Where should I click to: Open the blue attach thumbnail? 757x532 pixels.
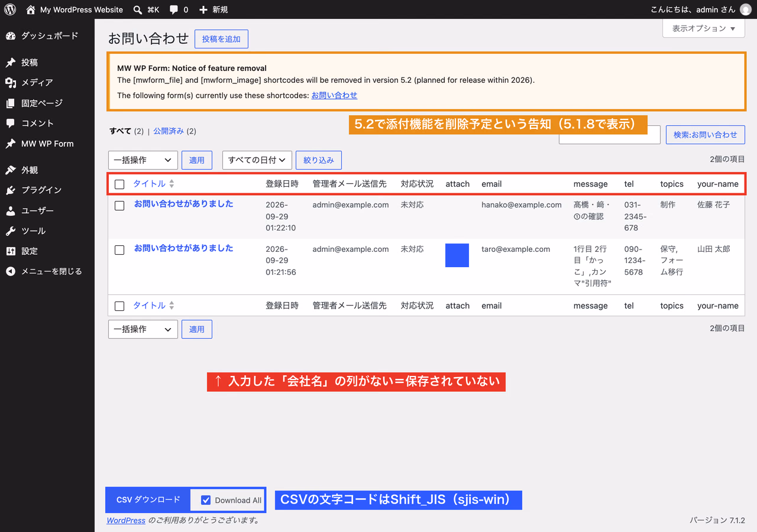[457, 255]
